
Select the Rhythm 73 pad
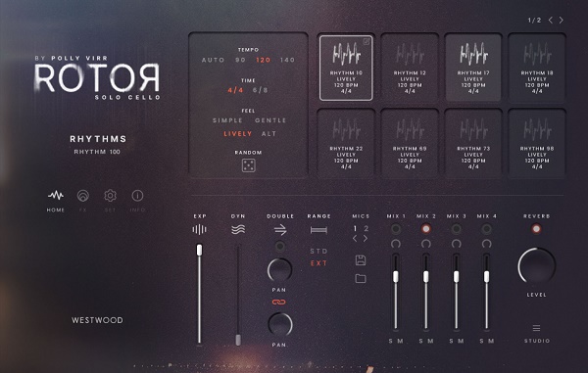pos(473,144)
